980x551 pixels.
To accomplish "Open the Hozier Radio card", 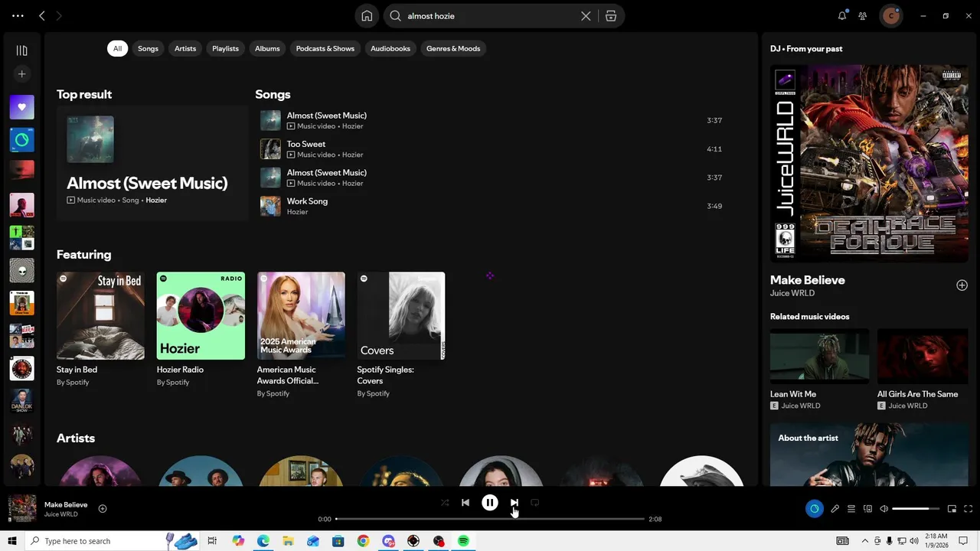I will 201,329.
